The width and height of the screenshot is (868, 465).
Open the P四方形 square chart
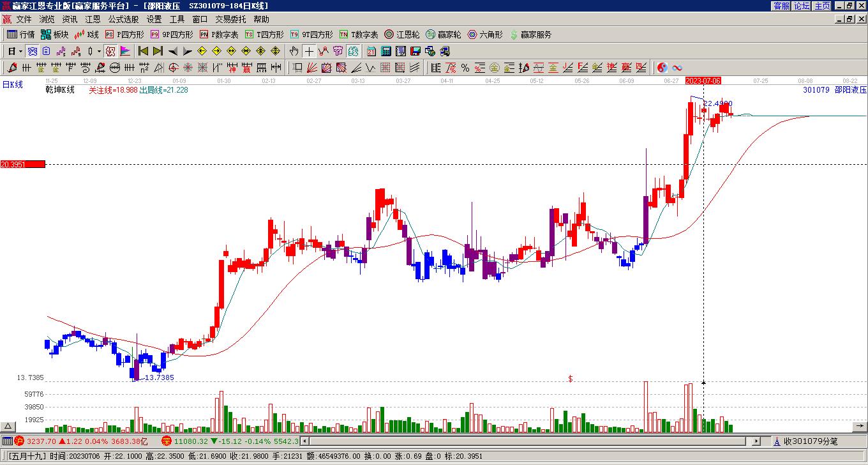tap(124, 34)
